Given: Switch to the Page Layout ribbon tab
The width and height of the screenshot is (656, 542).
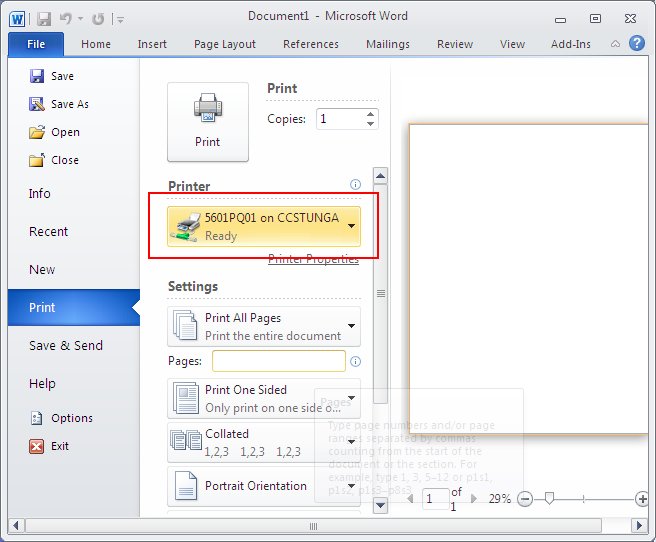Looking at the screenshot, I should coord(225,44).
